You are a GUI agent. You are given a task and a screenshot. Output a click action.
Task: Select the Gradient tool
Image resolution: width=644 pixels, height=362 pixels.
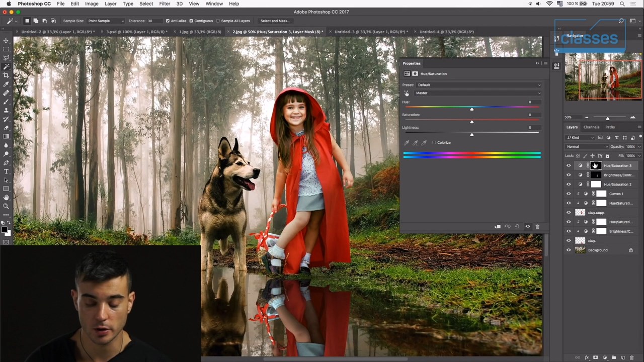(6, 136)
